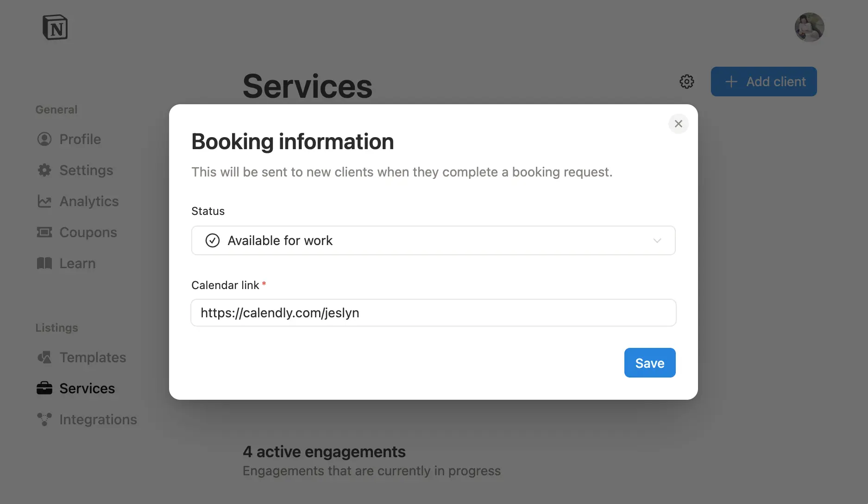Open Coupons from the sidebar
Screen dimensions: 868x504
[x=88, y=232]
